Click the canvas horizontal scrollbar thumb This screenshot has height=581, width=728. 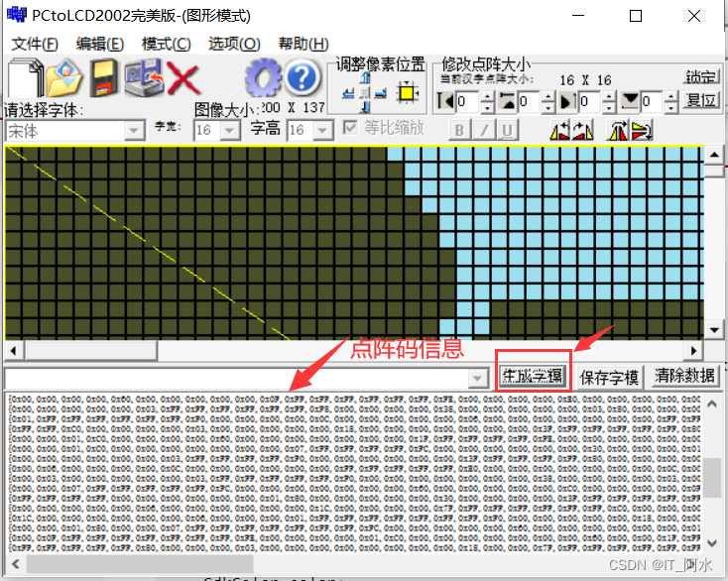pyautogui.click(x=91, y=350)
